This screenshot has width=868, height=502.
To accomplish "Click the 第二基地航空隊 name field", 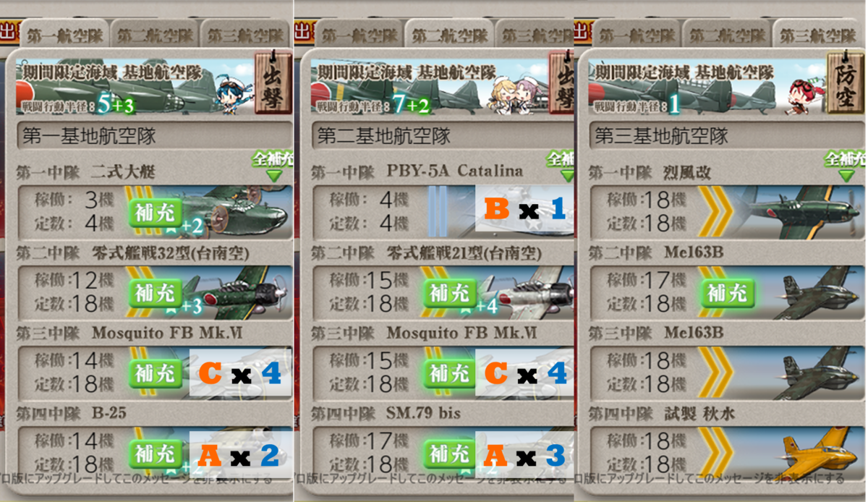I will pyautogui.click(x=443, y=135).
